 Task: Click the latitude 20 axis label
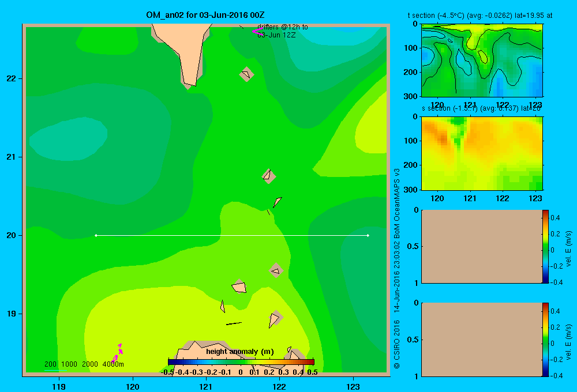click(x=12, y=235)
